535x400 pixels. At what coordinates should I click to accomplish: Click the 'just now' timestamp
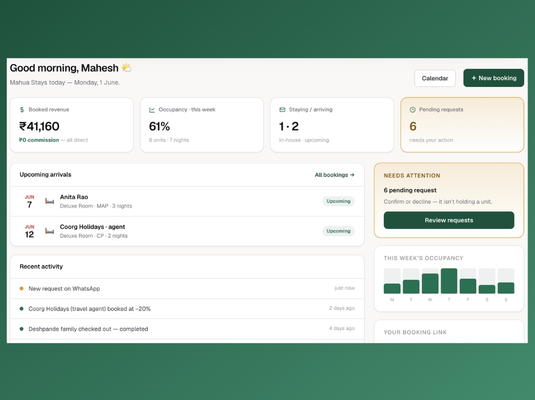(345, 288)
